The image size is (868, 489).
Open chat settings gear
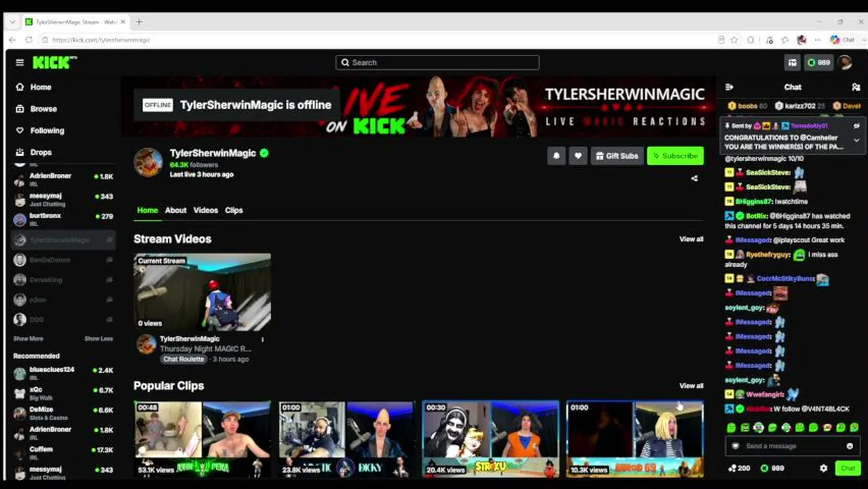coord(824,468)
